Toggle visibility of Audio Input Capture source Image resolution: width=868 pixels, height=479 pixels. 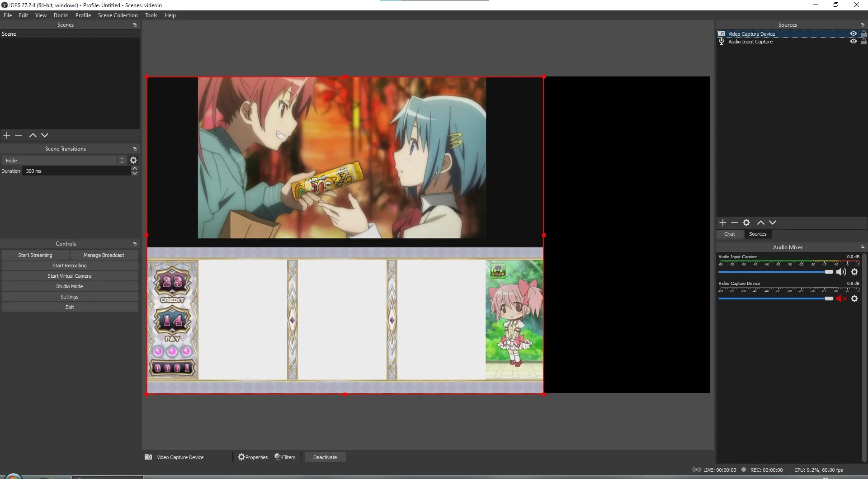click(x=853, y=42)
